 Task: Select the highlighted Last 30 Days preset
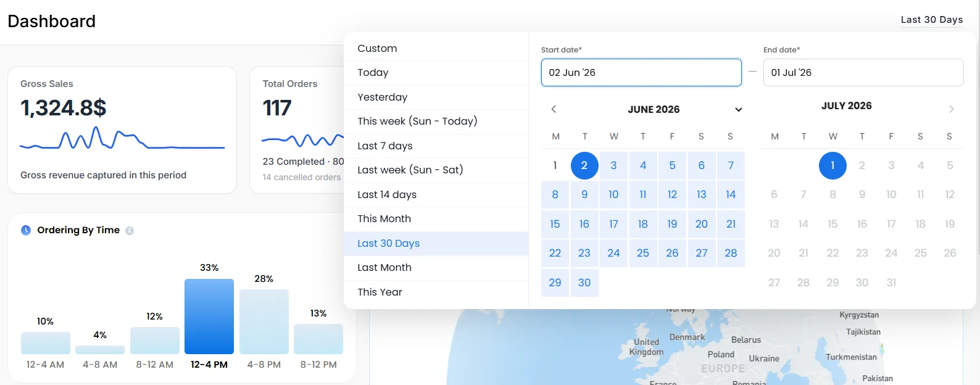436,243
